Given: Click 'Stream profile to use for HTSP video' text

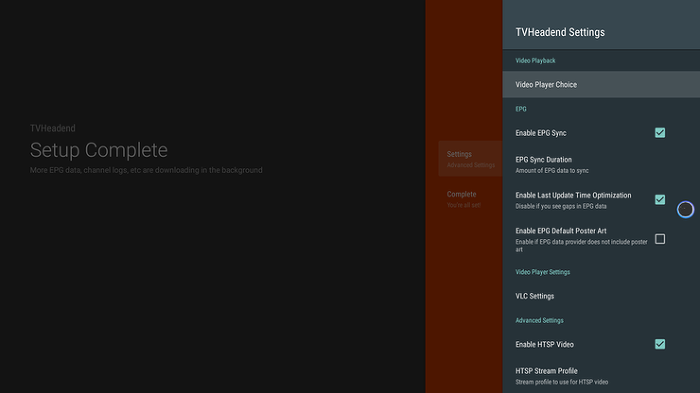Looking at the screenshot, I should 562,382.
